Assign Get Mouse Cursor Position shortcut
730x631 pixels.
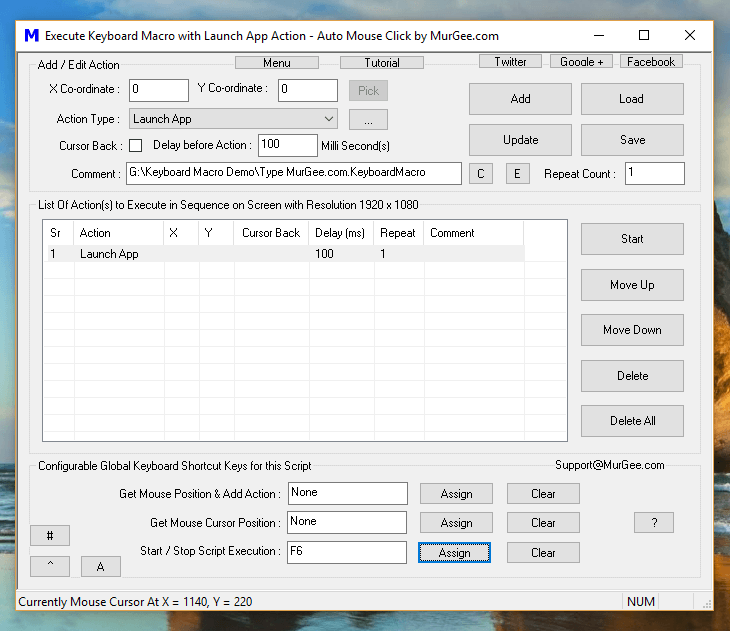click(x=456, y=522)
